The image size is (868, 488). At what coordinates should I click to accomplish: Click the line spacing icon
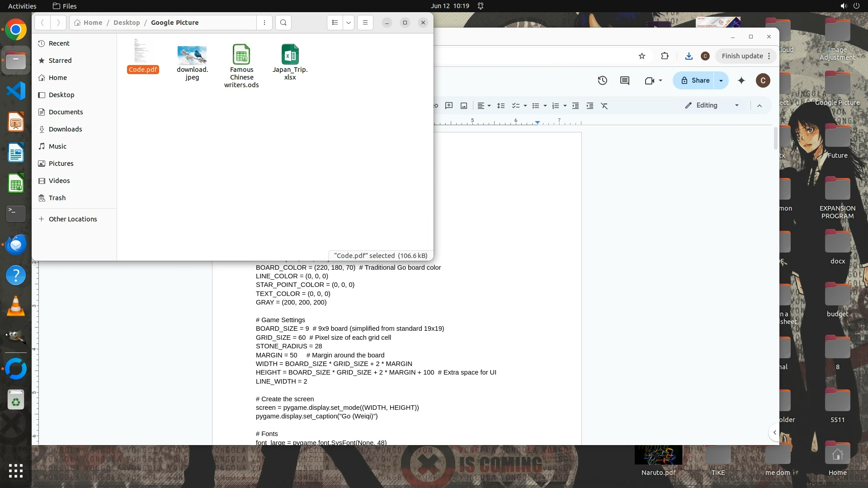point(501,106)
